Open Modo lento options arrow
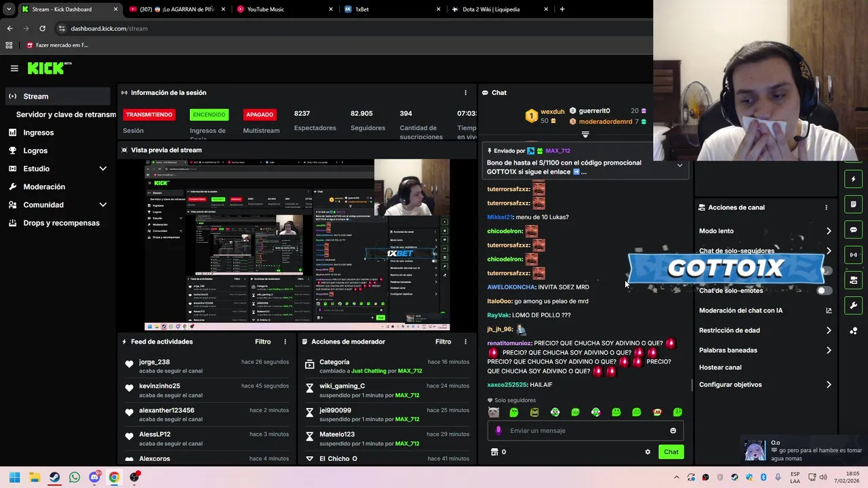 coord(829,231)
